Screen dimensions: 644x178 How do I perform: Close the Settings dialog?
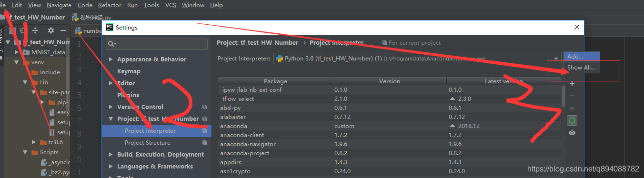click(577, 27)
